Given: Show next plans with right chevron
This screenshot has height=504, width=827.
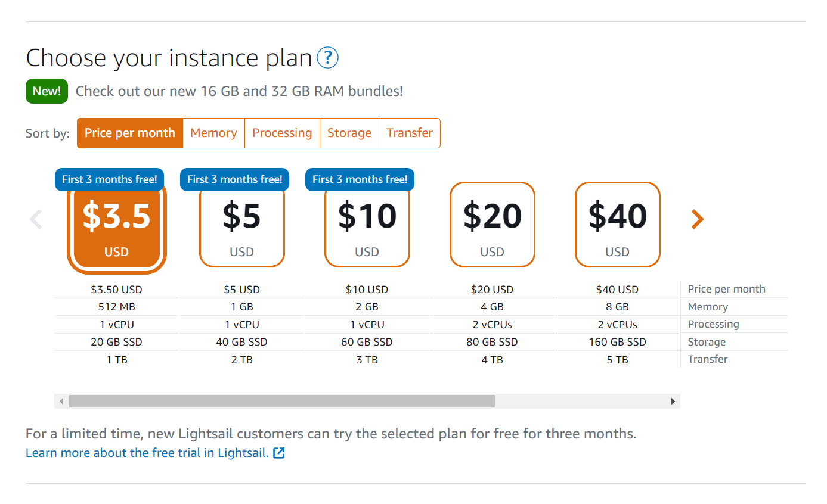Looking at the screenshot, I should 697,219.
